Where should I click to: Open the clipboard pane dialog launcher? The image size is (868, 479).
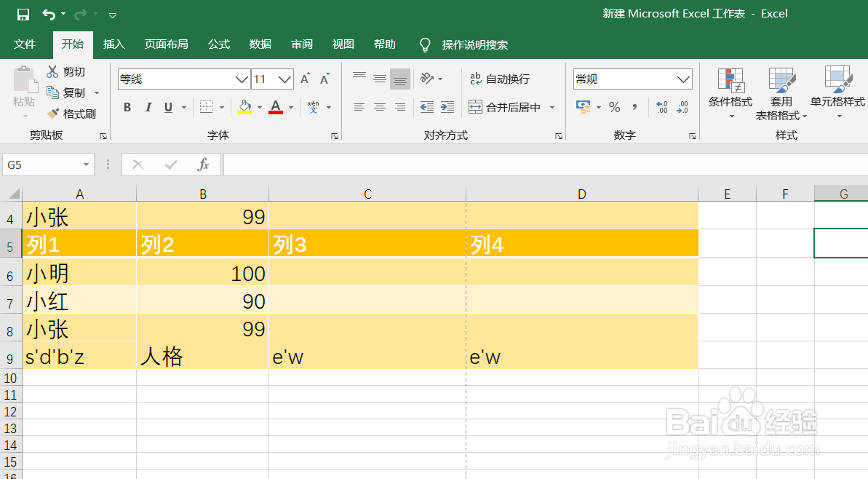coord(103,135)
